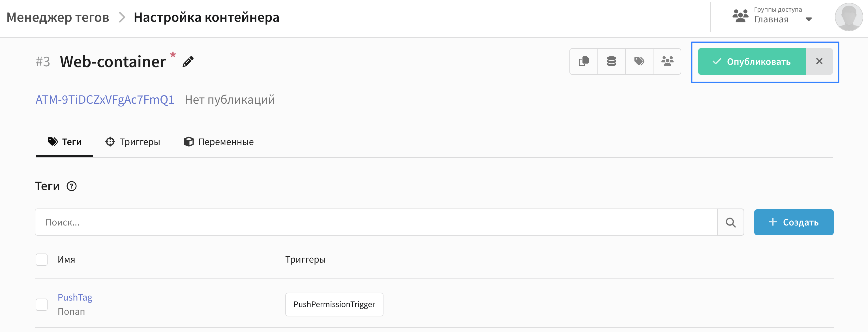Focus the Поиск search field

click(376, 222)
